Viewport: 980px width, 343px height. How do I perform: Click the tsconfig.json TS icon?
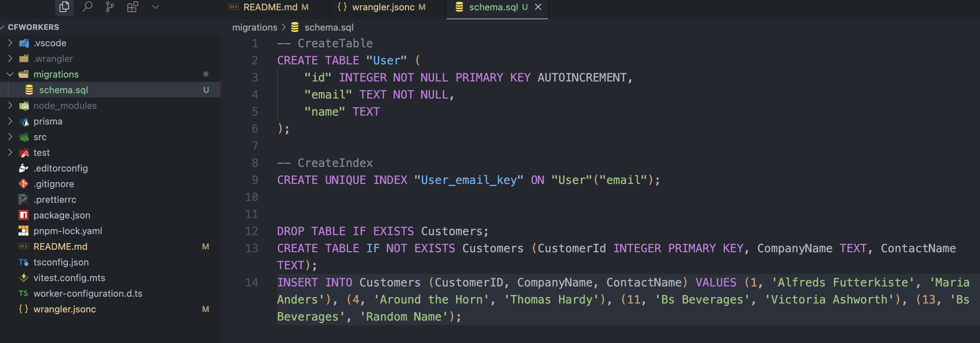pos(24,262)
